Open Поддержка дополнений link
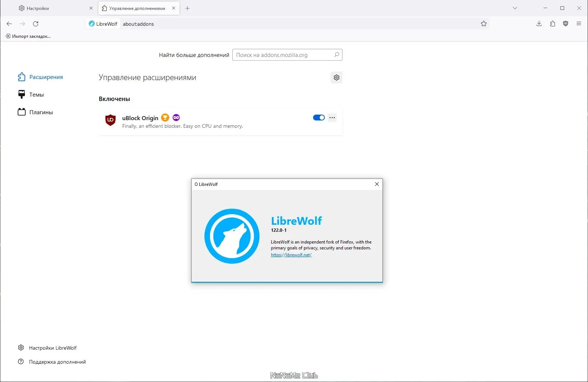This screenshot has height=382, width=588. point(52,362)
